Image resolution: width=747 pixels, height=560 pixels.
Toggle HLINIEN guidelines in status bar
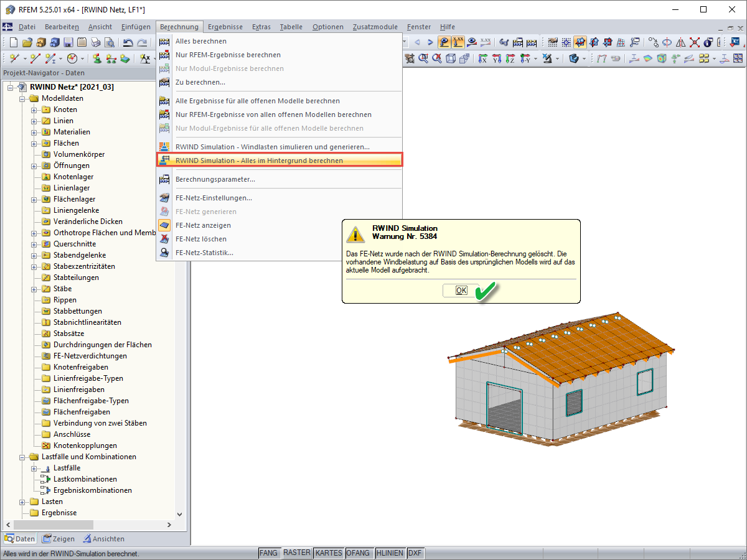pos(390,553)
